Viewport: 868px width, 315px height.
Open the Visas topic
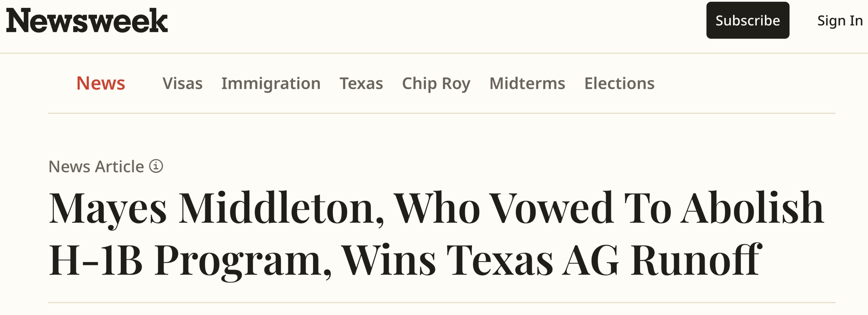[x=182, y=83]
